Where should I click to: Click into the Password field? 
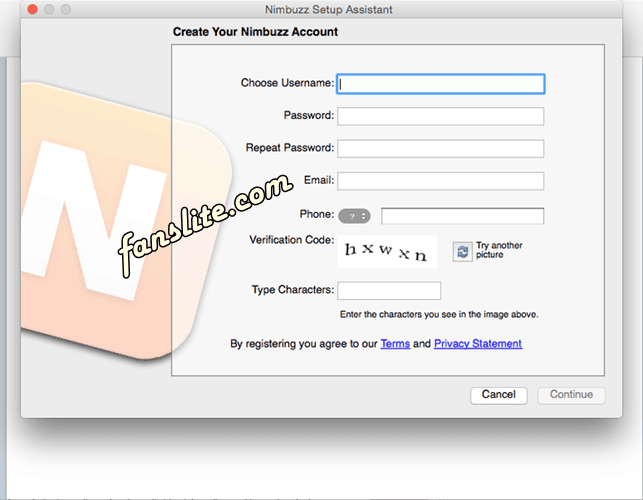pyautogui.click(x=441, y=116)
